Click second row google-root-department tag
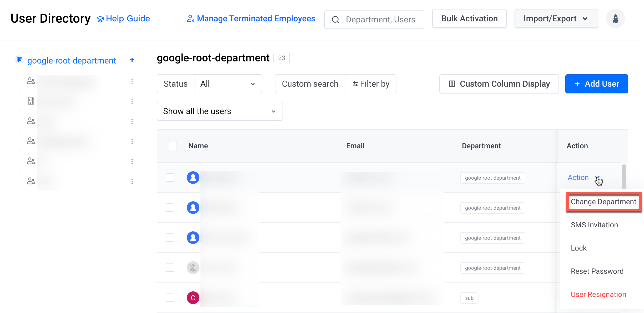 pyautogui.click(x=493, y=208)
